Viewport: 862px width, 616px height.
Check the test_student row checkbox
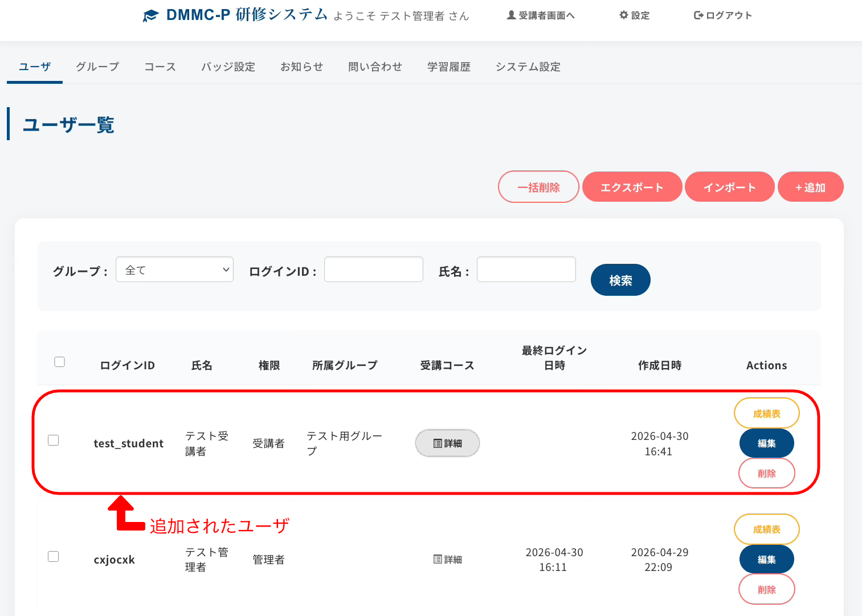[54, 440]
